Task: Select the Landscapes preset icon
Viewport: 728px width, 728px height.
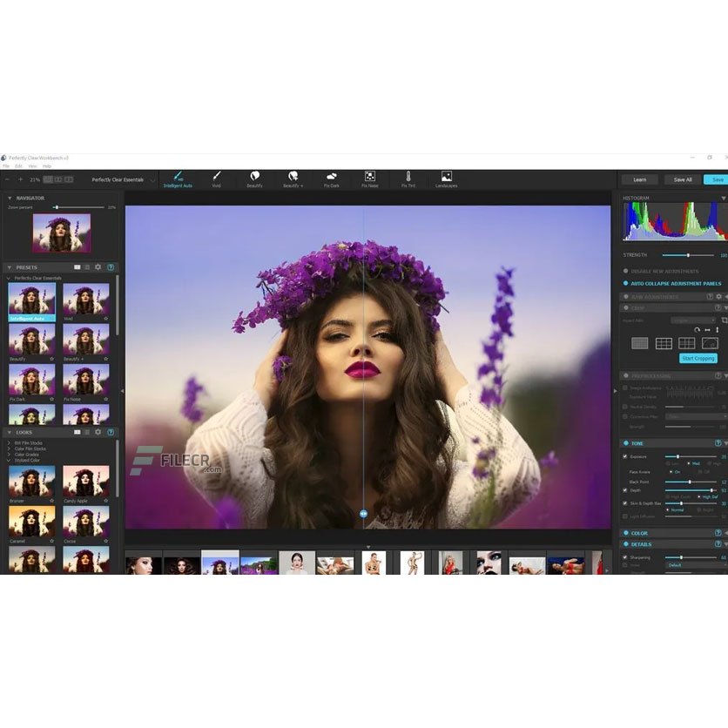Action: pos(446,179)
